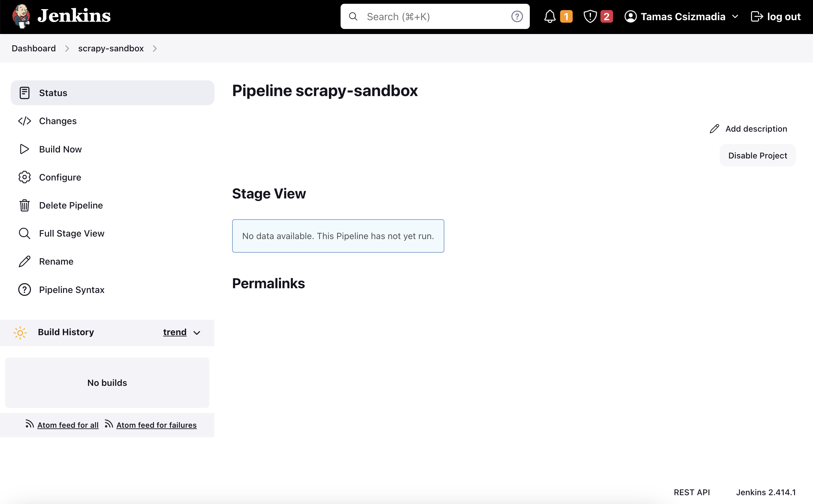This screenshot has height=504, width=813.
Task: Click Add description
Action: 756,128
